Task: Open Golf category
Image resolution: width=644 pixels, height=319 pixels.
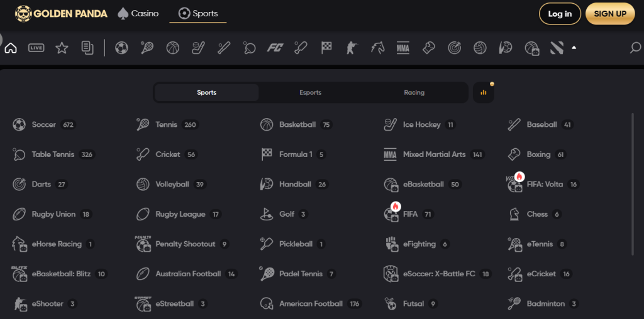Action: click(284, 214)
